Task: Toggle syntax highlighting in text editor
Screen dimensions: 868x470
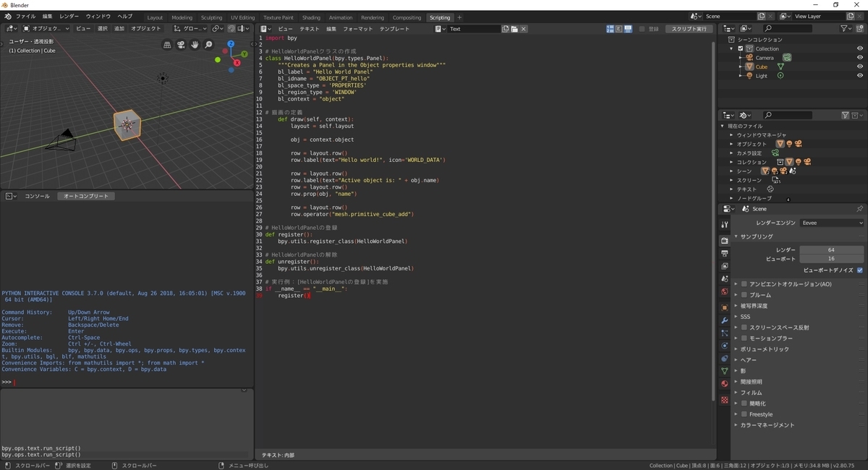Action: click(628, 29)
